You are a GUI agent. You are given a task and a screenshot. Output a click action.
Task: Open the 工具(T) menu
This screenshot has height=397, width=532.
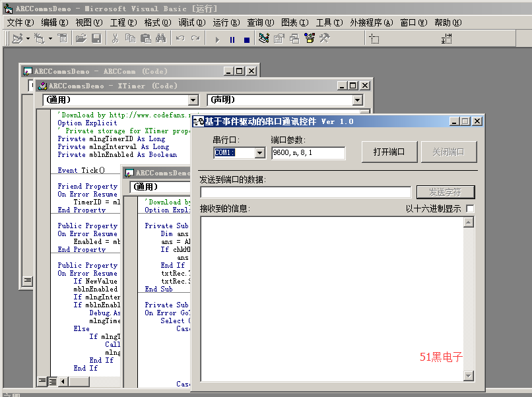(329, 22)
